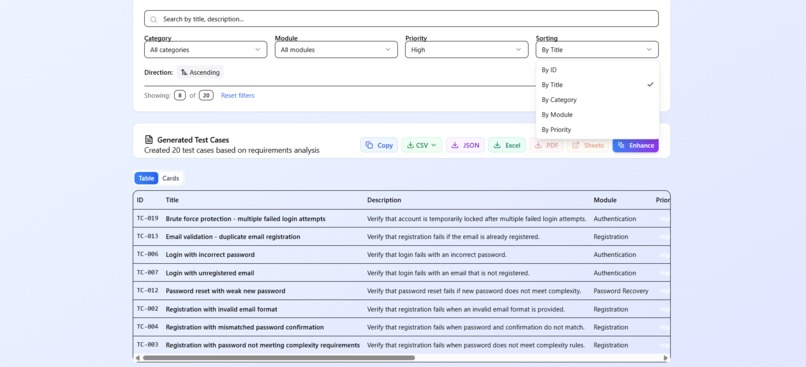
Task: Click the Login with unregistered email title
Action: point(210,273)
